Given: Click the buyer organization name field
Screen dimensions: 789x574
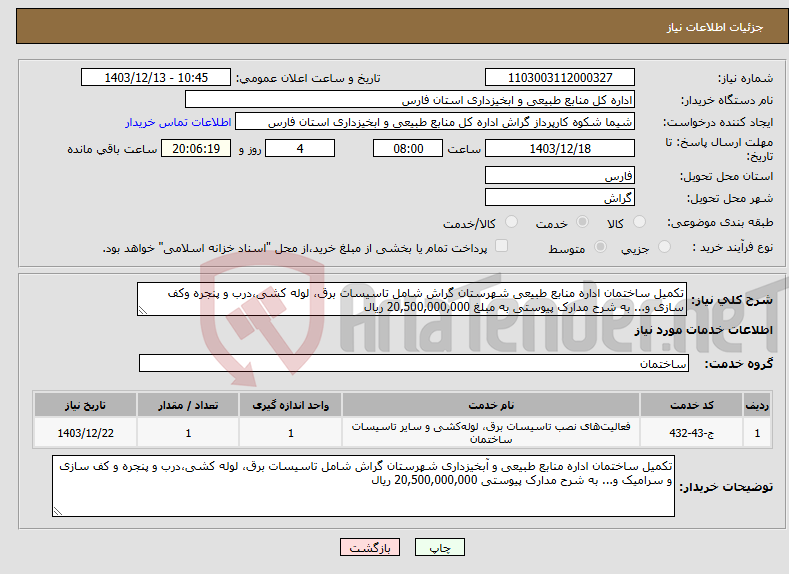Looking at the screenshot, I should (x=410, y=100).
